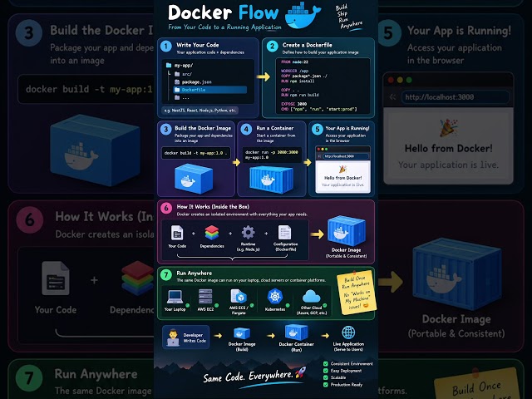Click the large blue Docker box in background step 3

[x=95, y=150]
